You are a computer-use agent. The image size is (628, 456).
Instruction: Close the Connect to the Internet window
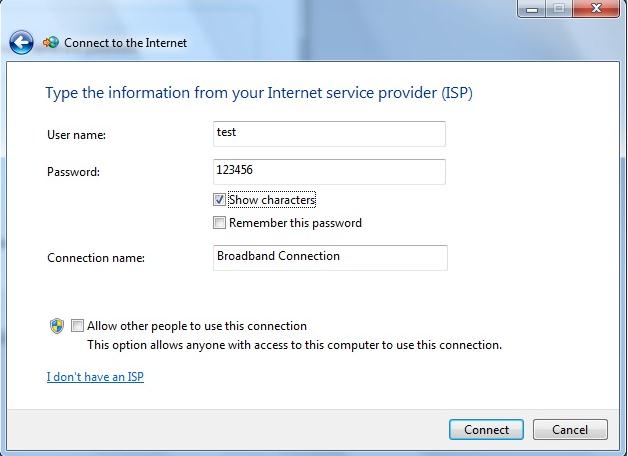coord(596,9)
